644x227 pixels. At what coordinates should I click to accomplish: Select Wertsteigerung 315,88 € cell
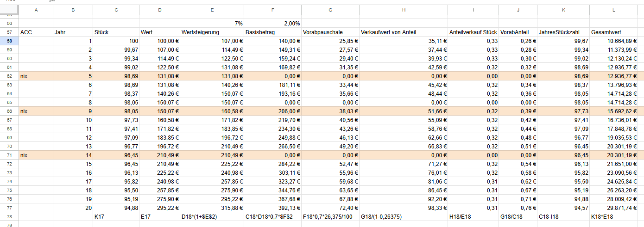(x=212, y=208)
